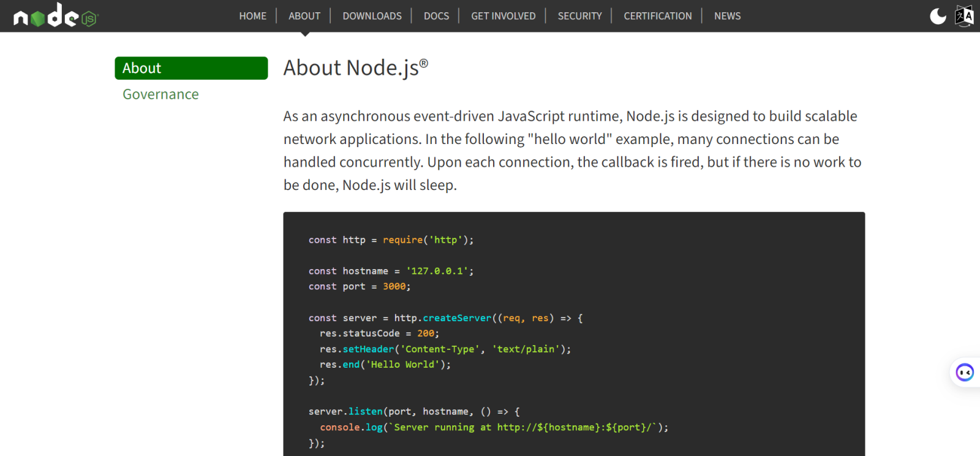
Task: Click the 'About Node.js' heading
Action: 356,67
